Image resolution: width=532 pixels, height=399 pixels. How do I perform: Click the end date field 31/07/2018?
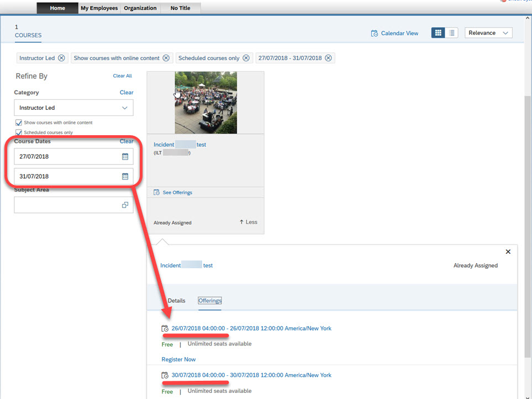[x=73, y=176]
